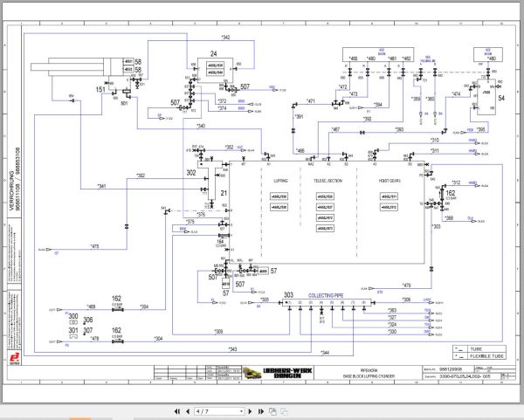Go to the first page
This screenshot has height=420, width=524.
click(x=177, y=411)
